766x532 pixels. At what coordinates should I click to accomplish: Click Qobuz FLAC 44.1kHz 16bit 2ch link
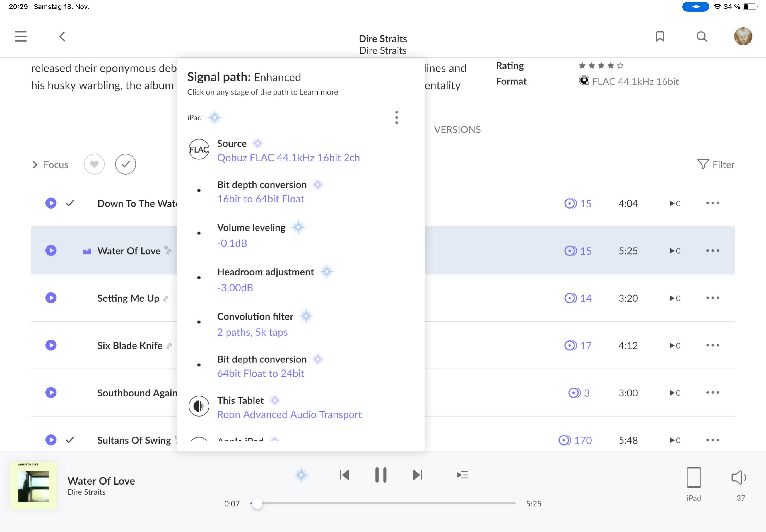coord(288,158)
